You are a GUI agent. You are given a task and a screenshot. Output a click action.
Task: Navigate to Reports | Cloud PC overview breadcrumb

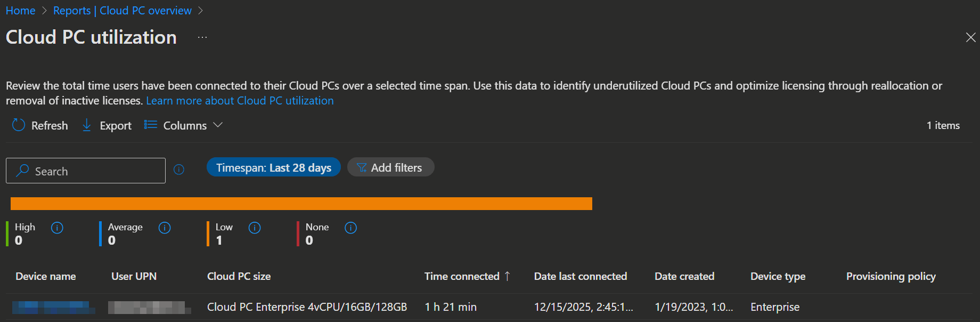122,11
